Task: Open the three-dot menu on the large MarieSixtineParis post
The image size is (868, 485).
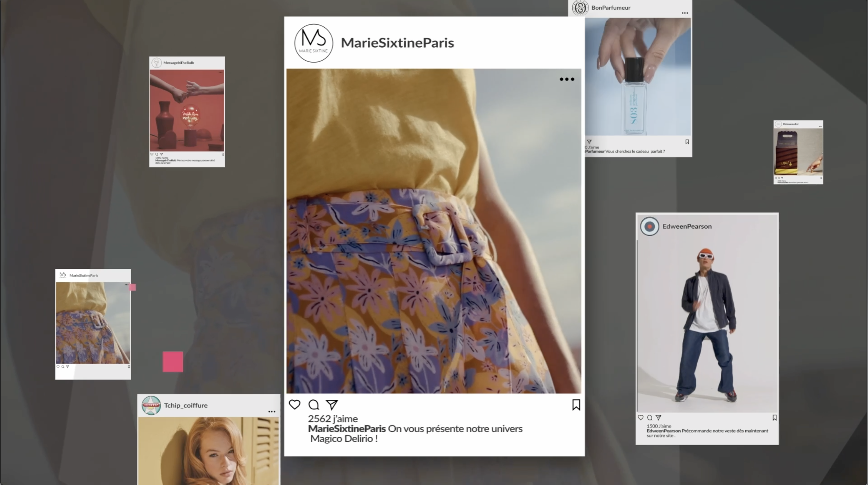Action: click(x=567, y=79)
